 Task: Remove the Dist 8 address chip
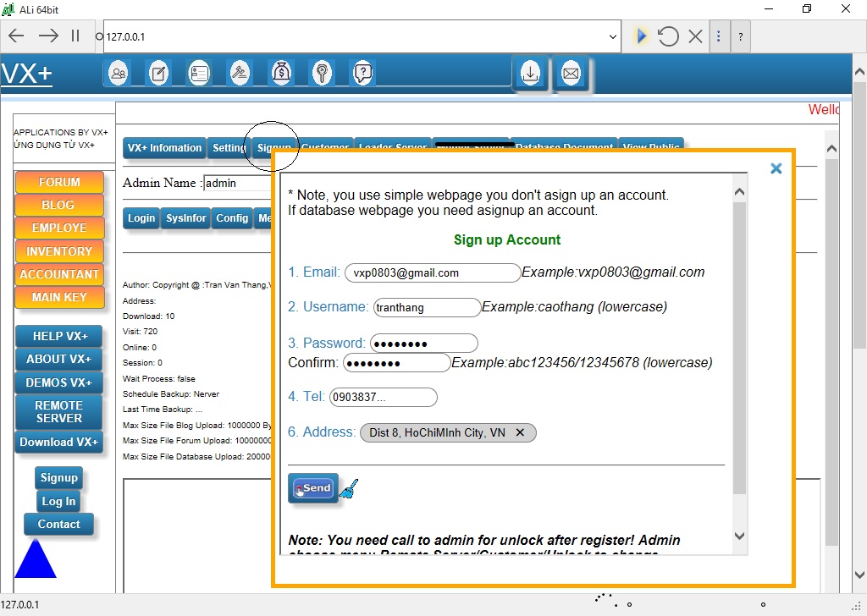520,432
